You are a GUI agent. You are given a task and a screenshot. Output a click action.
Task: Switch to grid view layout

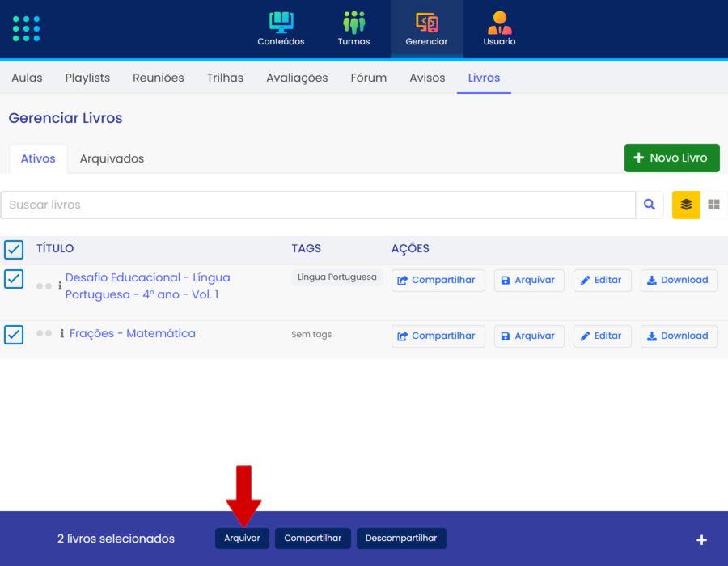point(713,205)
